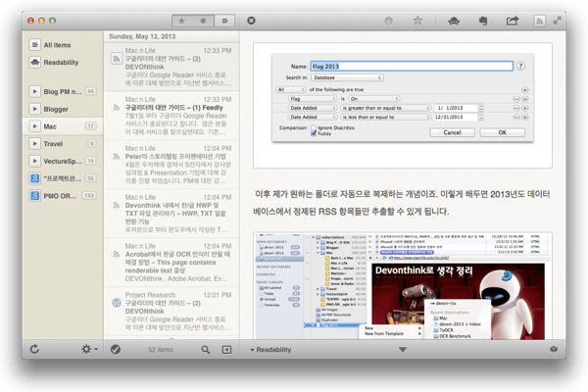Click the mark all as read checkmark
Screen dimensions: 588x392
(x=116, y=349)
